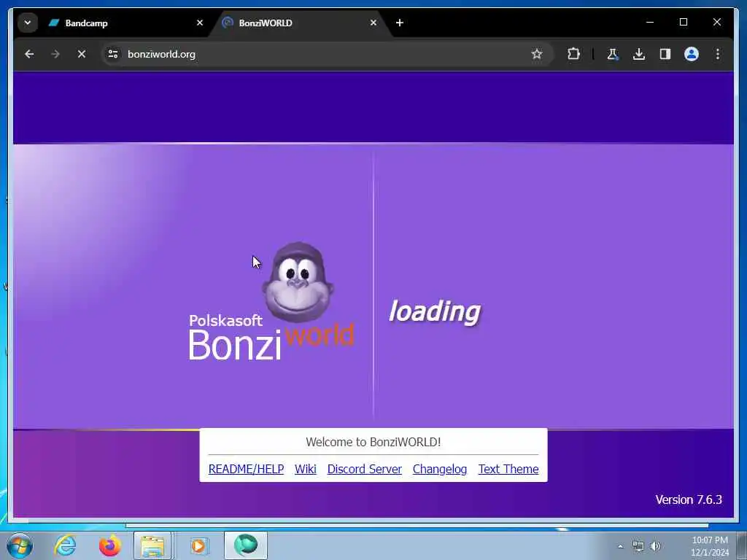Open the README/HELP link
The height and width of the screenshot is (560, 747).
coord(246,469)
